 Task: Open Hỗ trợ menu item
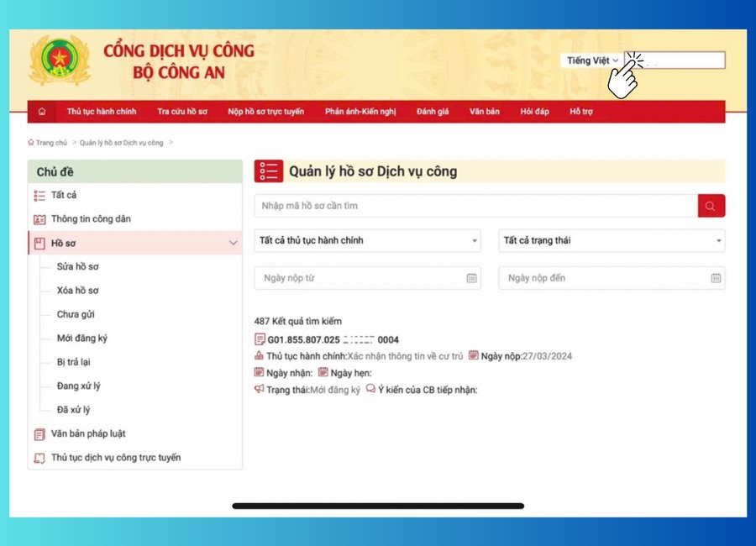click(581, 112)
